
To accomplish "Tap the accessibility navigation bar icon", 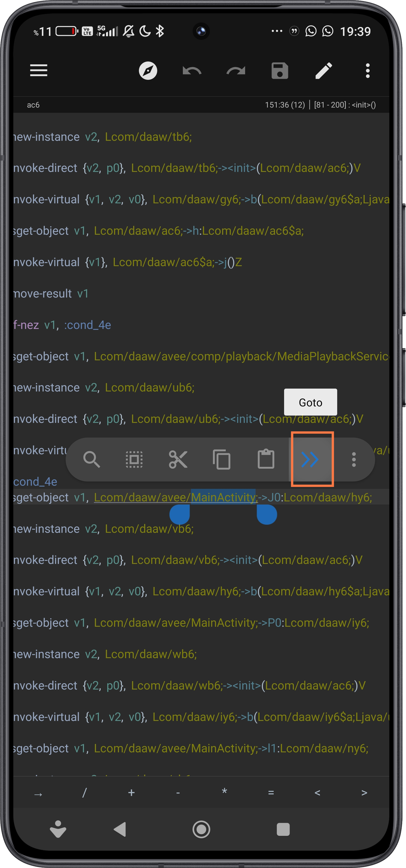I will pos(58,829).
